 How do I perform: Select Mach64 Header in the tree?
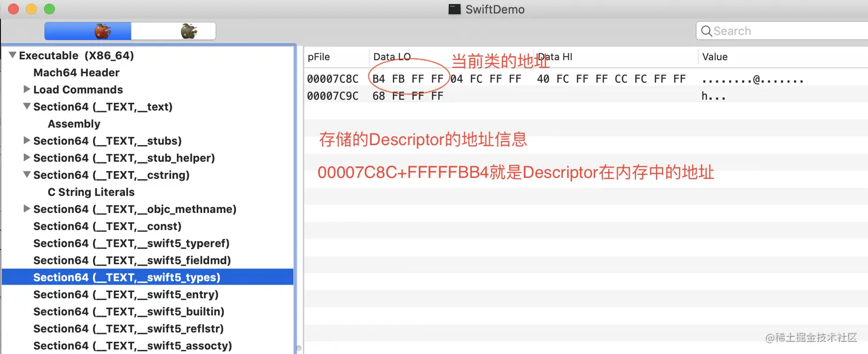pos(76,73)
